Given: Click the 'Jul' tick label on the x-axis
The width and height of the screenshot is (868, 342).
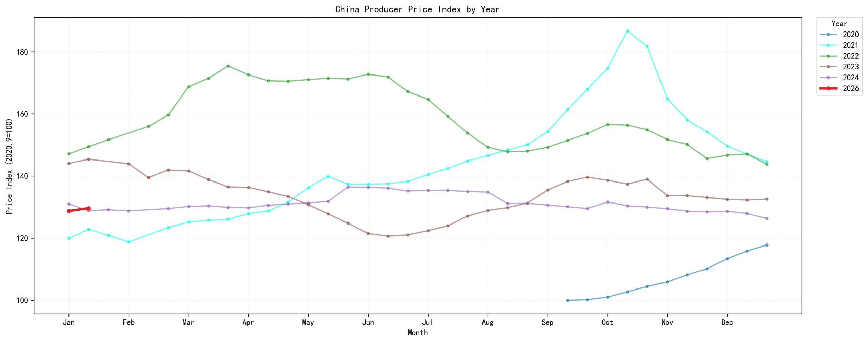Looking at the screenshot, I should 428,322.
